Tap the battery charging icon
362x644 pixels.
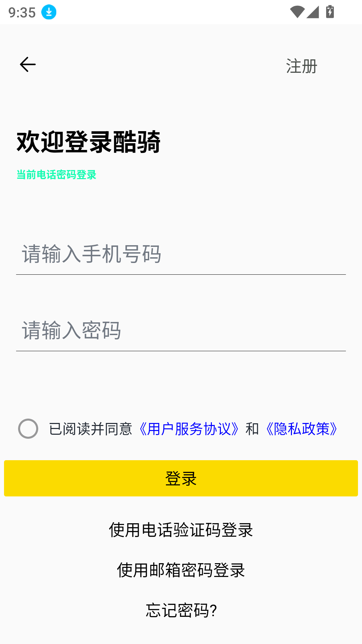point(330,12)
